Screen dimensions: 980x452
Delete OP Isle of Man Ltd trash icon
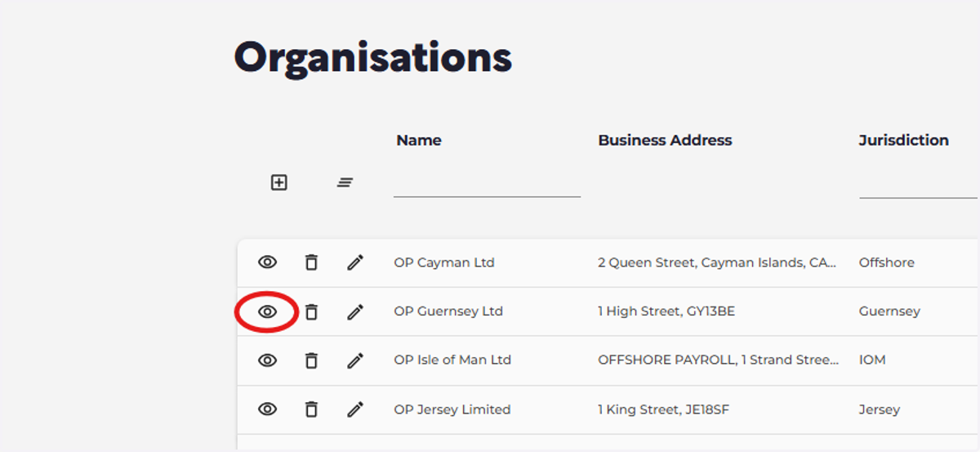(311, 360)
